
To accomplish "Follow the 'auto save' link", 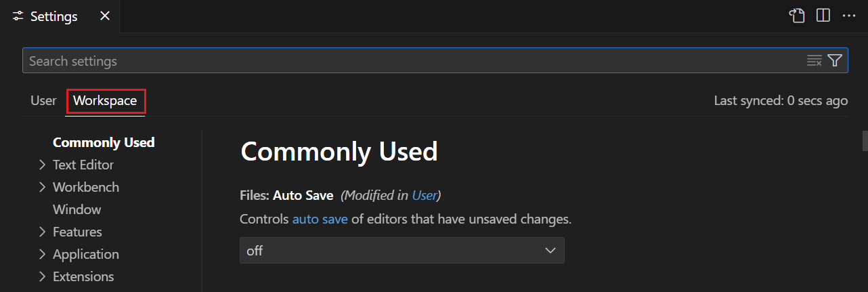I will coord(320,220).
